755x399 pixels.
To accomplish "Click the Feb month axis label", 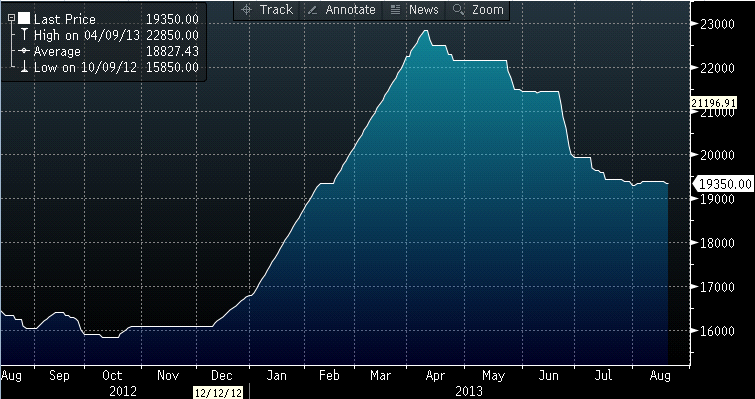I will click(329, 375).
